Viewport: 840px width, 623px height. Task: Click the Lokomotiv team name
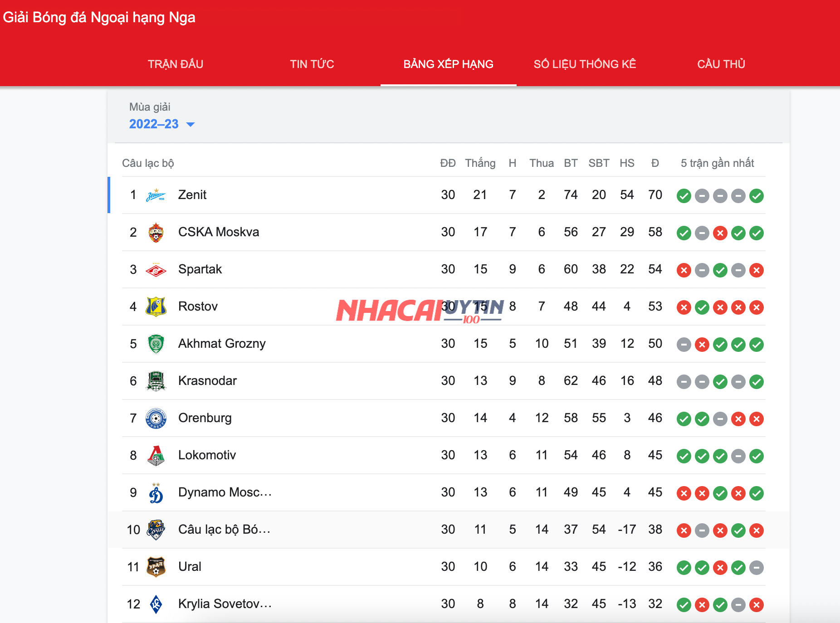point(207,455)
